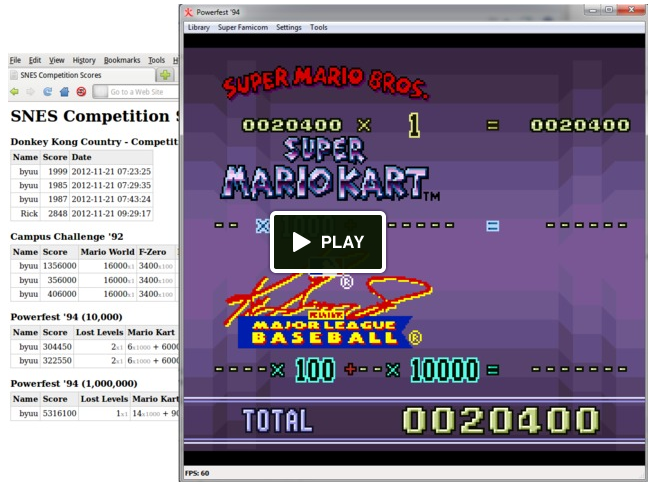The height and width of the screenshot is (487, 657).
Task: Click the score 1987 cell
Action: coord(55,199)
